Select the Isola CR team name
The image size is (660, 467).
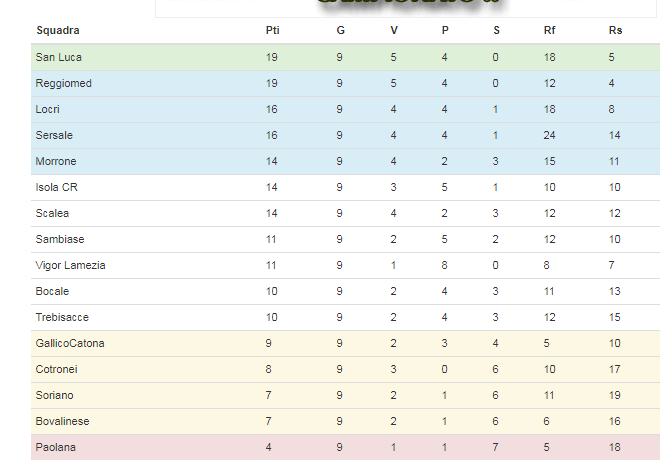pyautogui.click(x=56, y=187)
